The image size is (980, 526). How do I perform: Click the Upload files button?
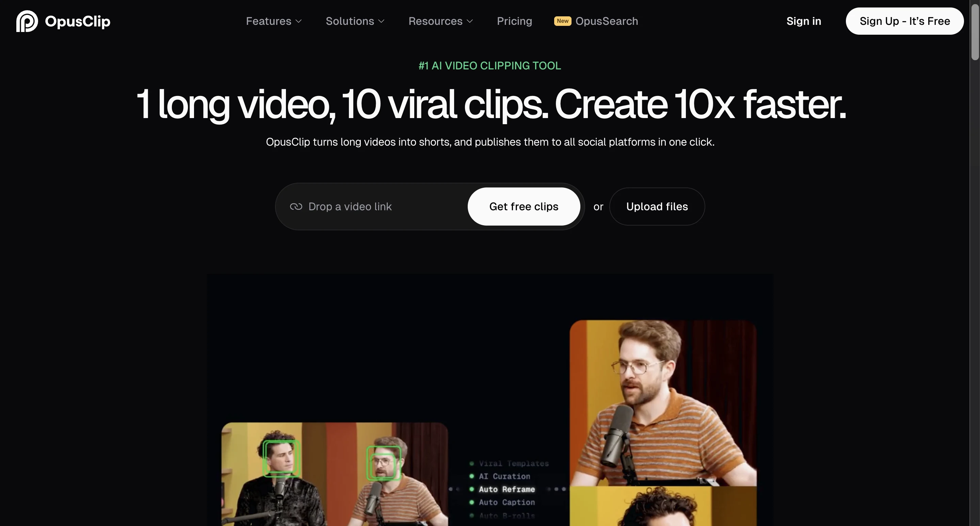point(657,207)
